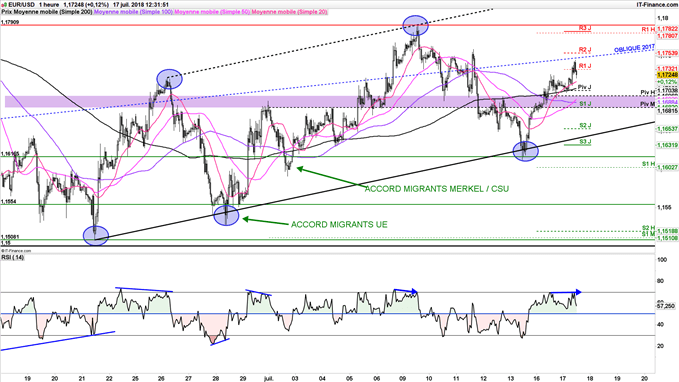Click date '13' on the time axis
Viewport: 679px width, 382px height.
tap(510, 378)
